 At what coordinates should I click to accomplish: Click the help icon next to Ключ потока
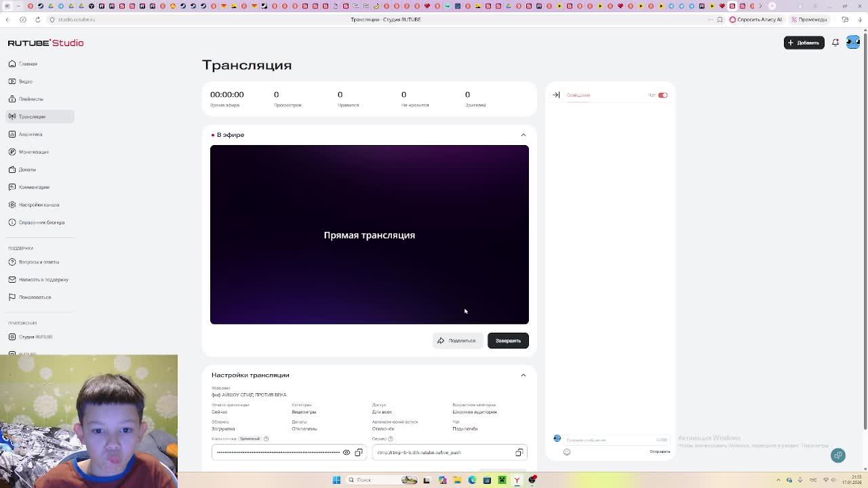[x=266, y=439]
